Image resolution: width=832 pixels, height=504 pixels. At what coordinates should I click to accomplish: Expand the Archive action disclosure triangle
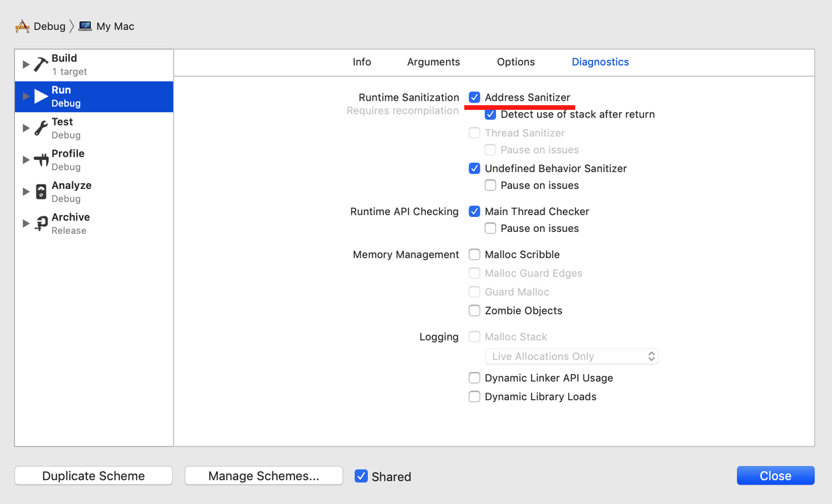[x=25, y=223]
